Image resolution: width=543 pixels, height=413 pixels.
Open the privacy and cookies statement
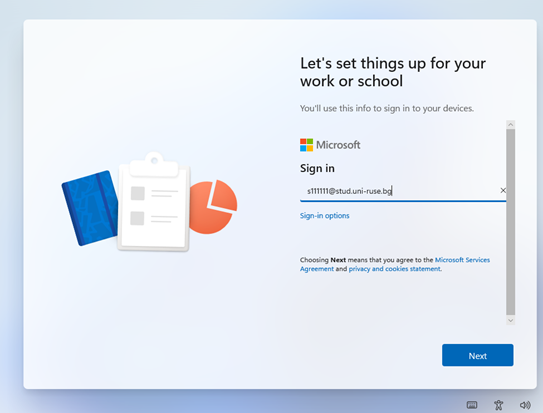pyautogui.click(x=395, y=269)
